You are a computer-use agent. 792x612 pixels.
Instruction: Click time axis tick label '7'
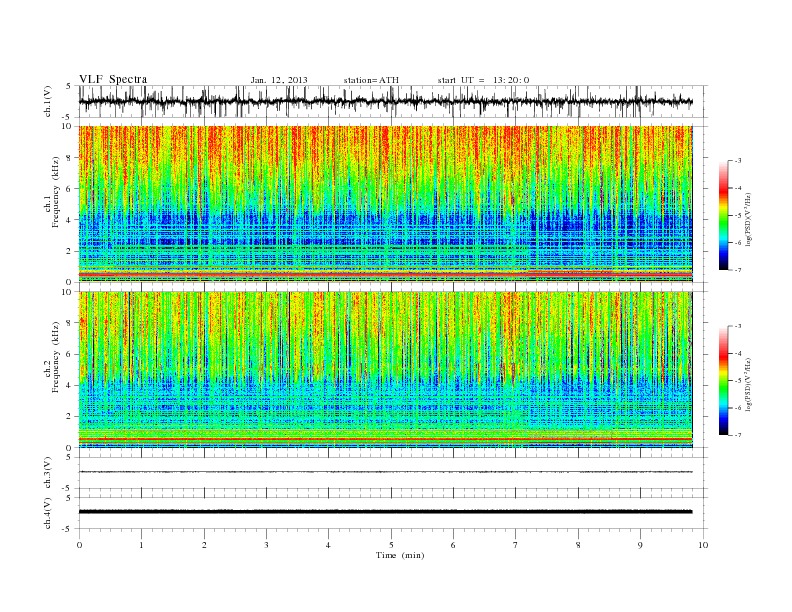click(516, 545)
